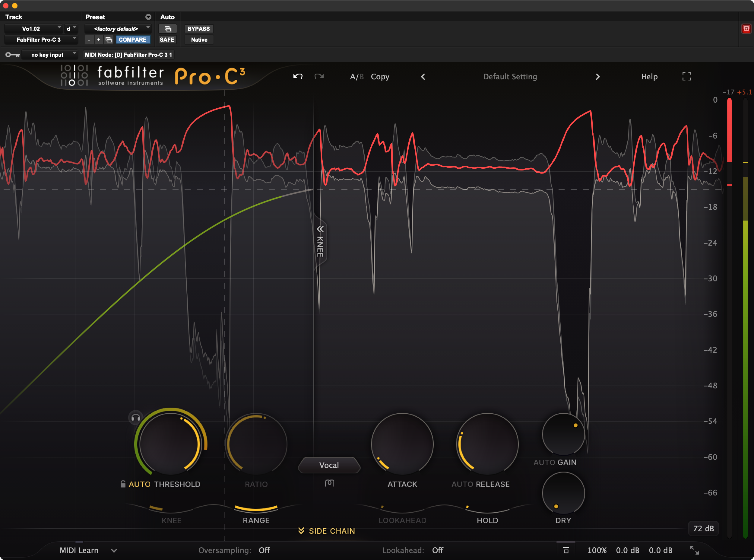The height and width of the screenshot is (560, 754).
Task: Toggle A/B comparison state
Action: tap(356, 77)
